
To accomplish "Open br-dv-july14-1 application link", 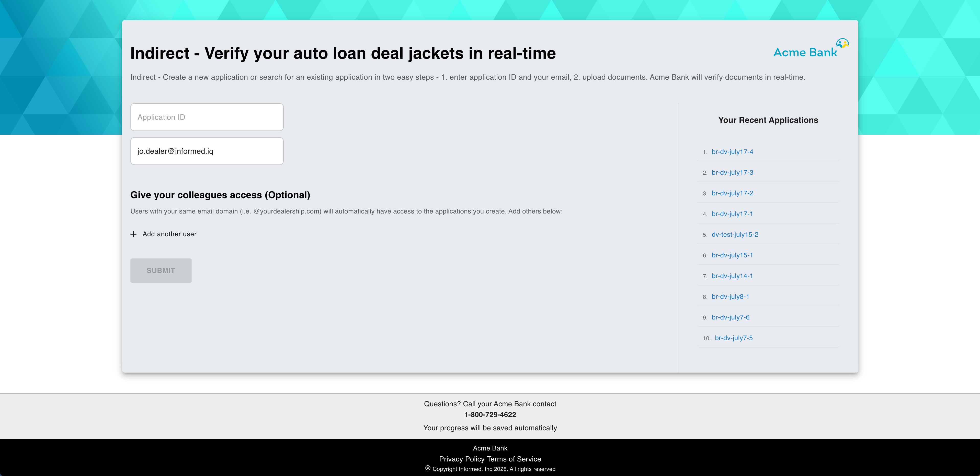I will point(732,276).
